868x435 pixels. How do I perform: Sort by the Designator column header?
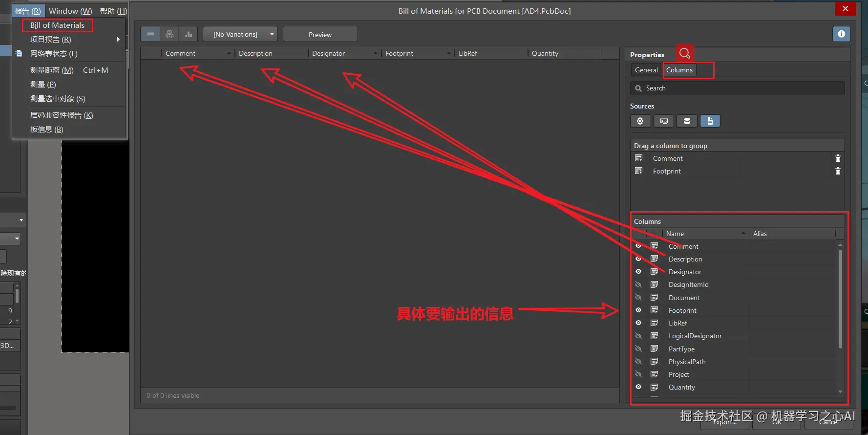[x=344, y=53]
